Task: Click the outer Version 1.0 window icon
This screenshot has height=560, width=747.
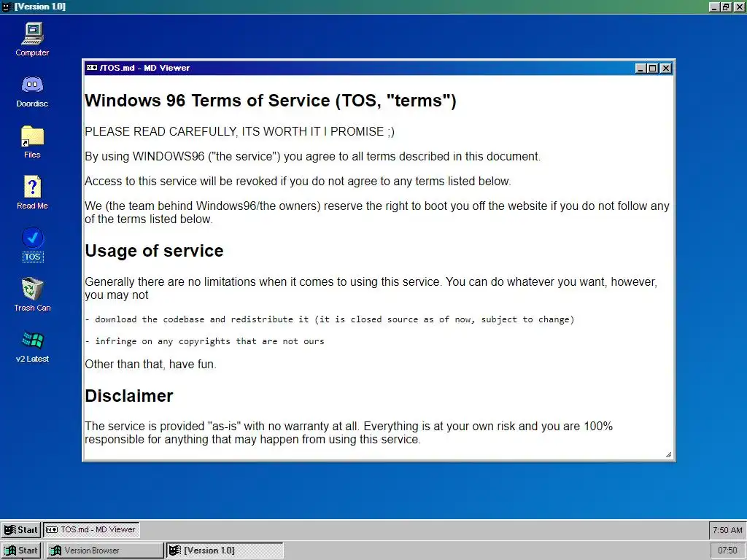Action: [x=7, y=7]
